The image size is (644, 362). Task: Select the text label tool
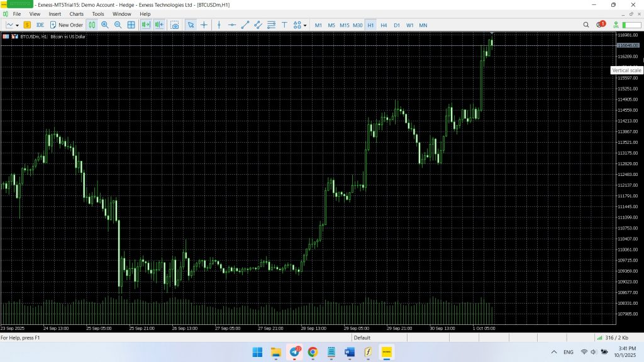point(284,25)
